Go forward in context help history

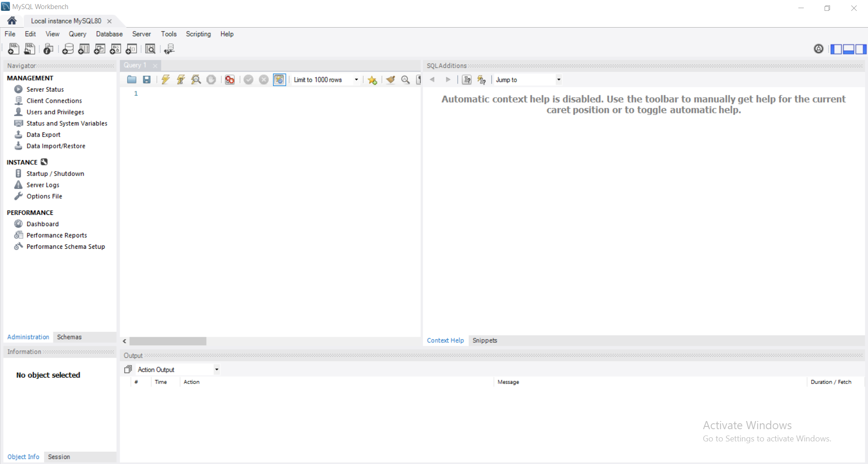click(x=448, y=80)
